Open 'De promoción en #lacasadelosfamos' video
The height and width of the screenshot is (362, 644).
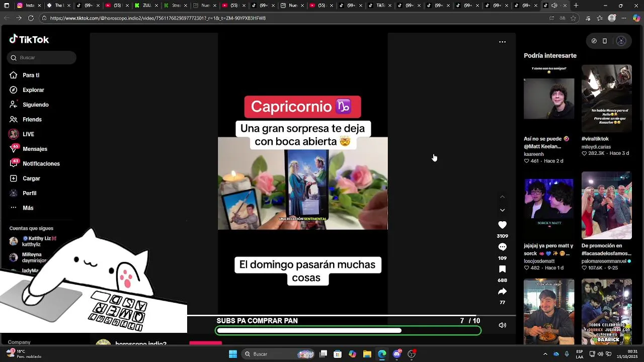coord(607,206)
